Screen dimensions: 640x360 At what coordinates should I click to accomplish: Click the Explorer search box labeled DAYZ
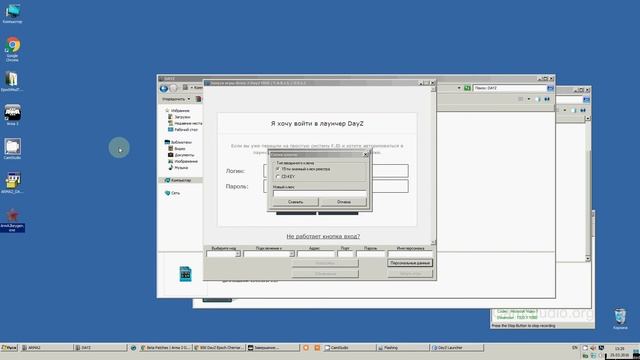[x=509, y=88]
